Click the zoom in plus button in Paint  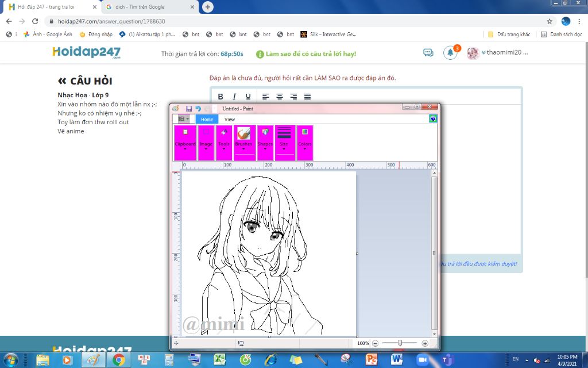click(x=425, y=343)
